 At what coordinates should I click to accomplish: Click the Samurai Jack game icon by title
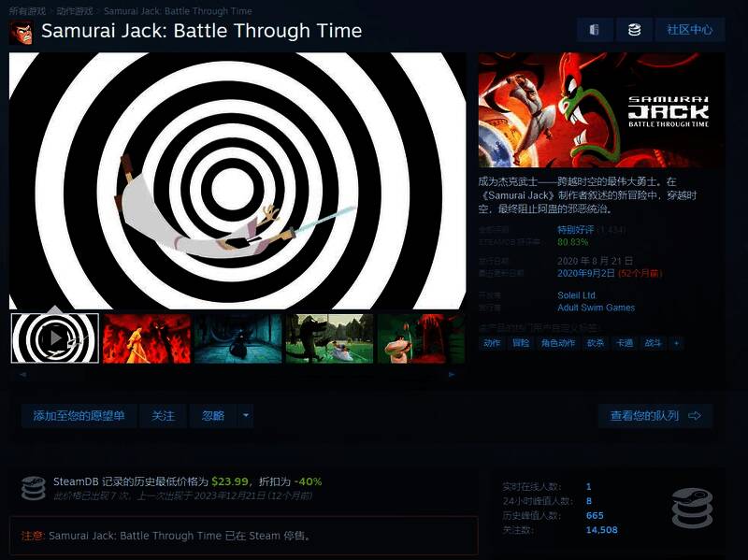(21, 32)
